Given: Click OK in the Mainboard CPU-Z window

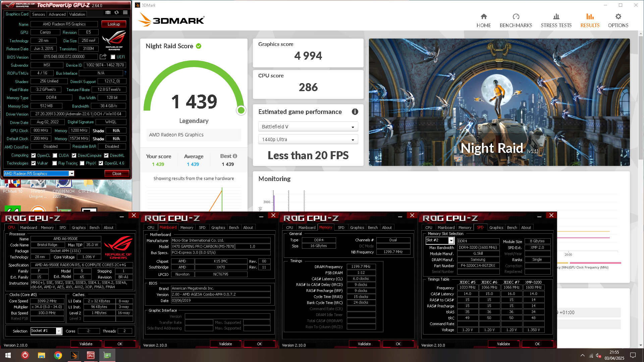Looking at the screenshot, I should (259, 344).
